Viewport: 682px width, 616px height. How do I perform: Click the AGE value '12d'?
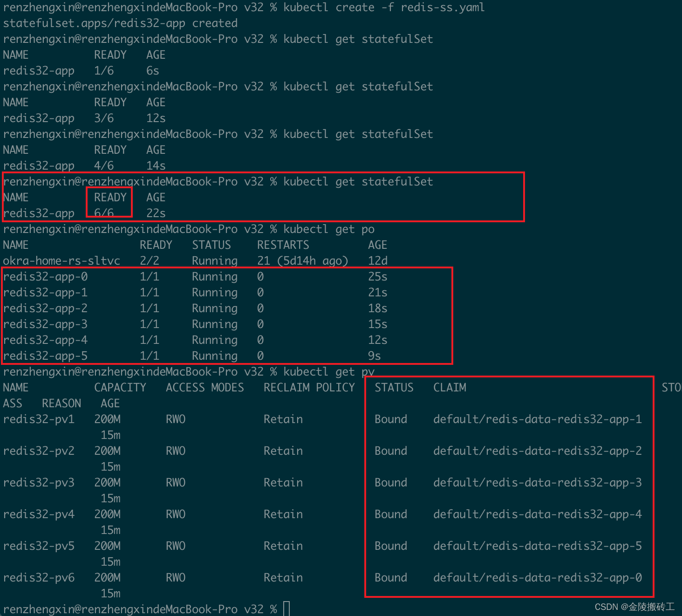click(x=378, y=261)
